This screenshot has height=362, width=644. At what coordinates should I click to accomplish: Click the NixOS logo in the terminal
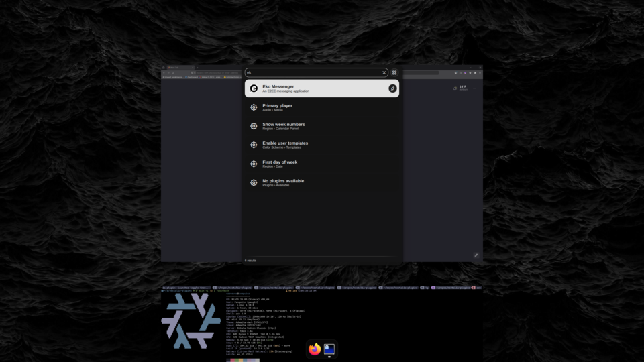[191, 320]
